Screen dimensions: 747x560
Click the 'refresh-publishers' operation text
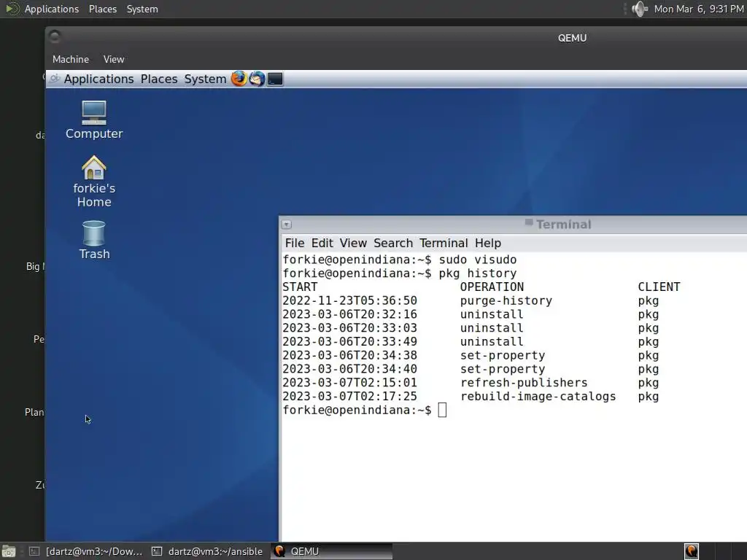(x=524, y=383)
